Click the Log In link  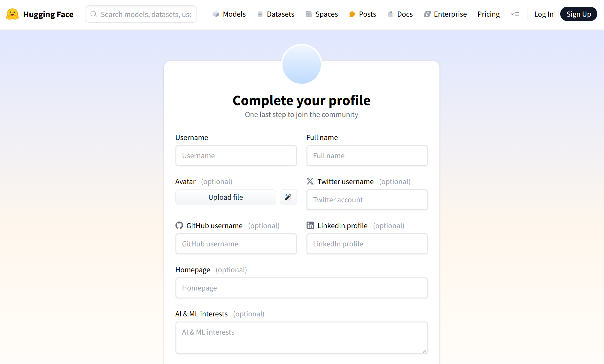(544, 14)
